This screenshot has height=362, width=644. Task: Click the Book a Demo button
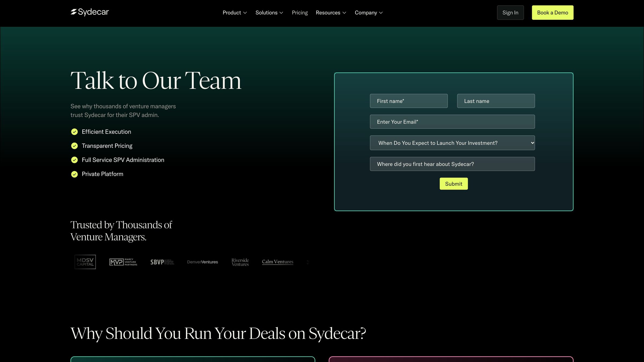point(552,13)
